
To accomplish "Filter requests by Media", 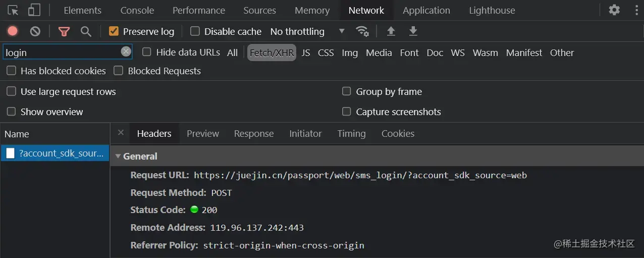I will tap(379, 53).
